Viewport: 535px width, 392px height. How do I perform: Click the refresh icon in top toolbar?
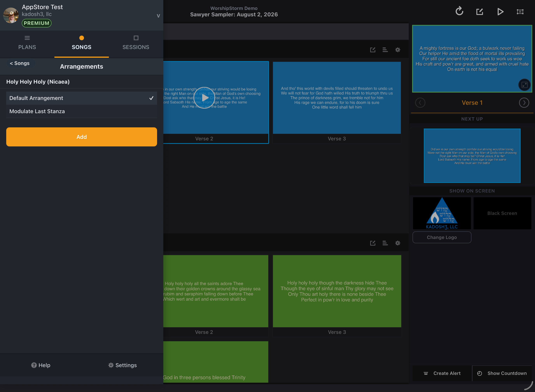click(459, 11)
